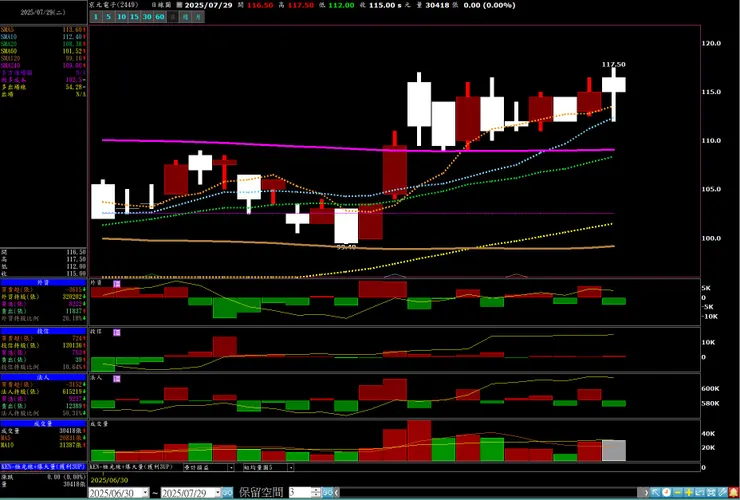The height and width of the screenshot is (500, 740).
Task: Switch to weekly (週) chart button
Action: tap(186, 17)
